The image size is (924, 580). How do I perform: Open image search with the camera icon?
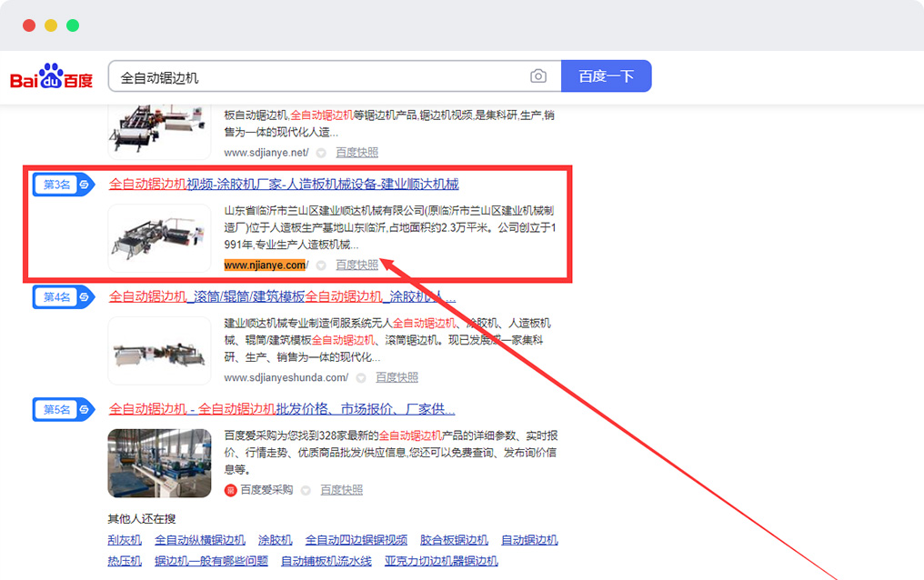[x=538, y=76]
